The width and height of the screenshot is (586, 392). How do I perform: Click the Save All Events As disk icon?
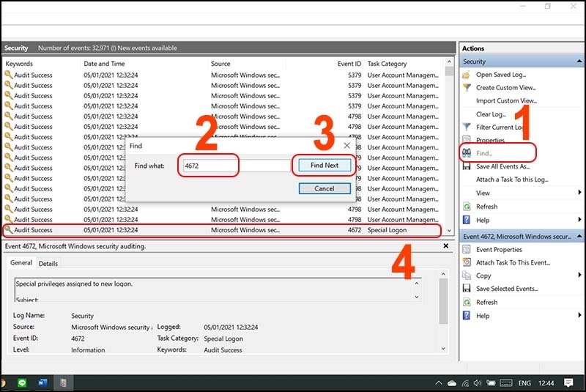point(467,166)
